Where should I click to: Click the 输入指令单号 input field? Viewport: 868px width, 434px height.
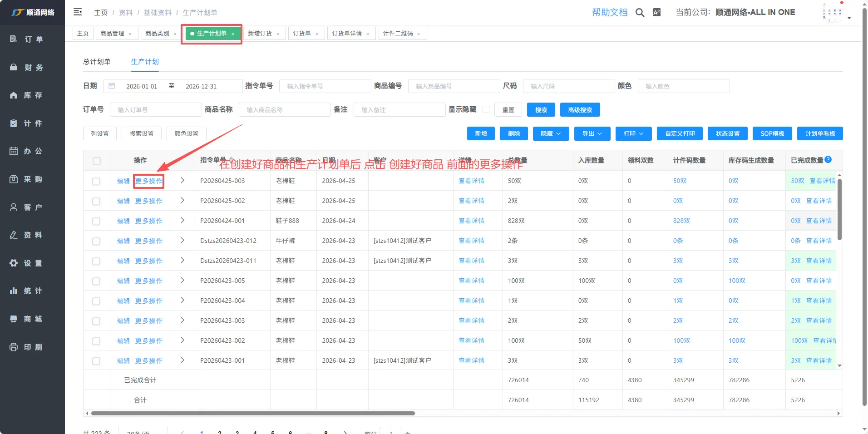click(x=325, y=86)
